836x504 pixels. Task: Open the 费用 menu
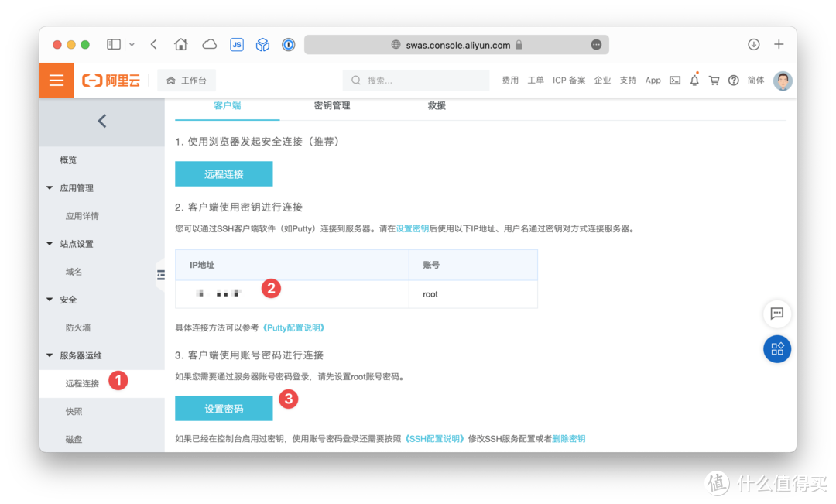coord(509,80)
